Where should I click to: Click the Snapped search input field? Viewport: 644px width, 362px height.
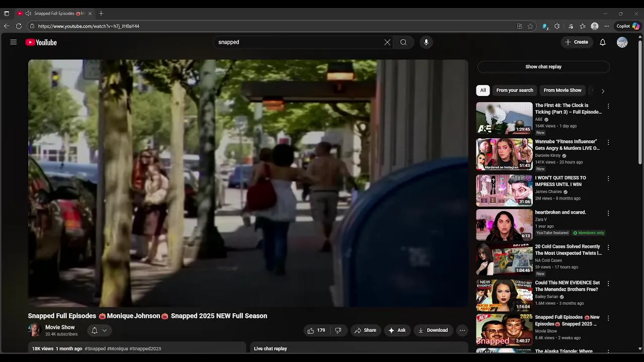click(x=299, y=42)
